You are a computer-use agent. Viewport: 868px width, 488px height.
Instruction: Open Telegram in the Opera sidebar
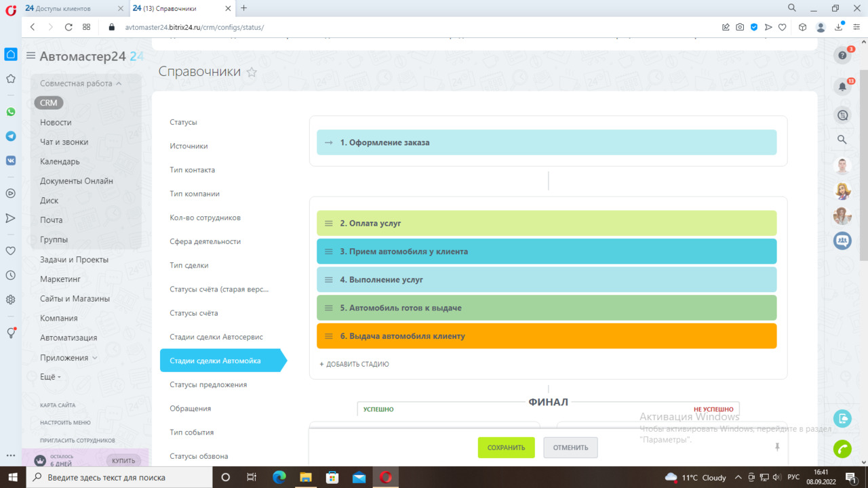(x=11, y=136)
